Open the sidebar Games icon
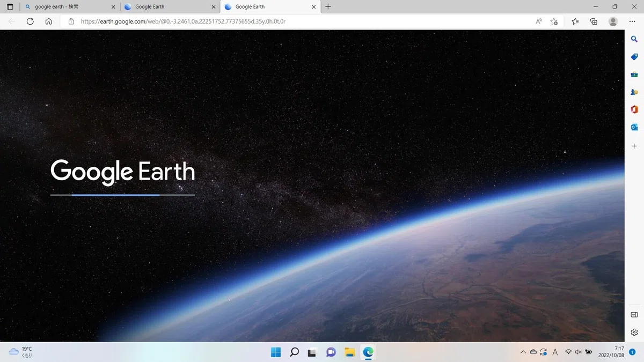The image size is (644, 362). point(634,92)
